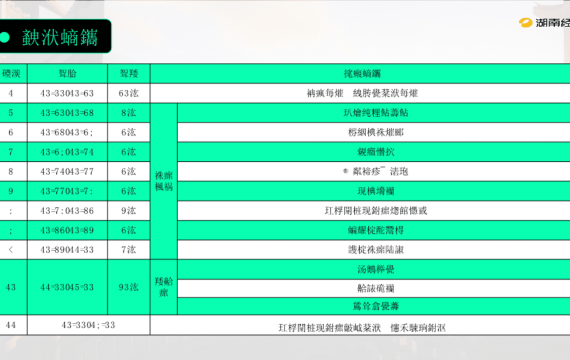Click the time cell "43=68043=6;"
The width and height of the screenshot is (570, 360).
[67, 132]
